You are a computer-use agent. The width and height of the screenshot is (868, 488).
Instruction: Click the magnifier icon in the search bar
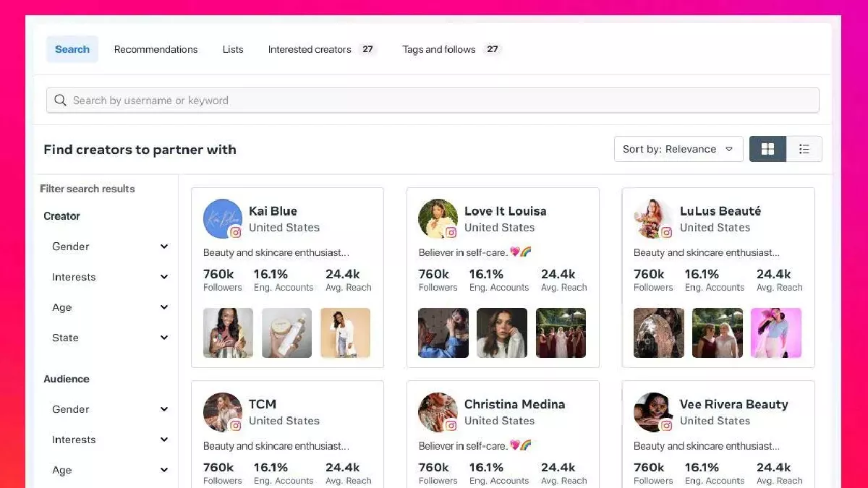[x=60, y=100]
